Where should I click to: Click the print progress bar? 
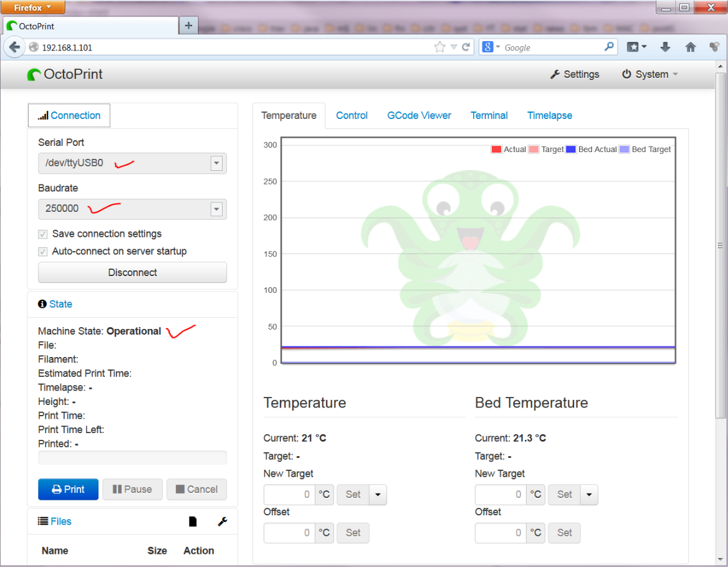point(132,458)
